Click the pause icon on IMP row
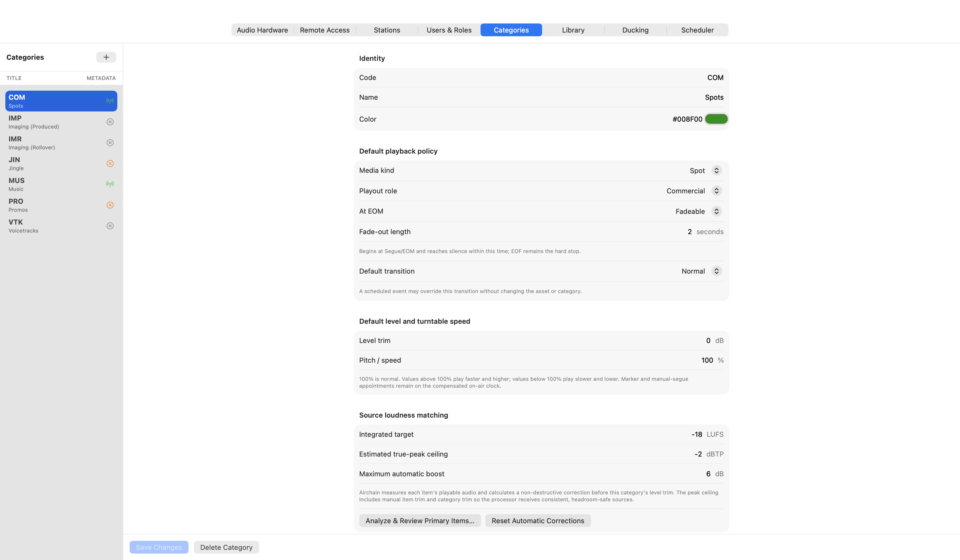This screenshot has width=960, height=560. [110, 122]
